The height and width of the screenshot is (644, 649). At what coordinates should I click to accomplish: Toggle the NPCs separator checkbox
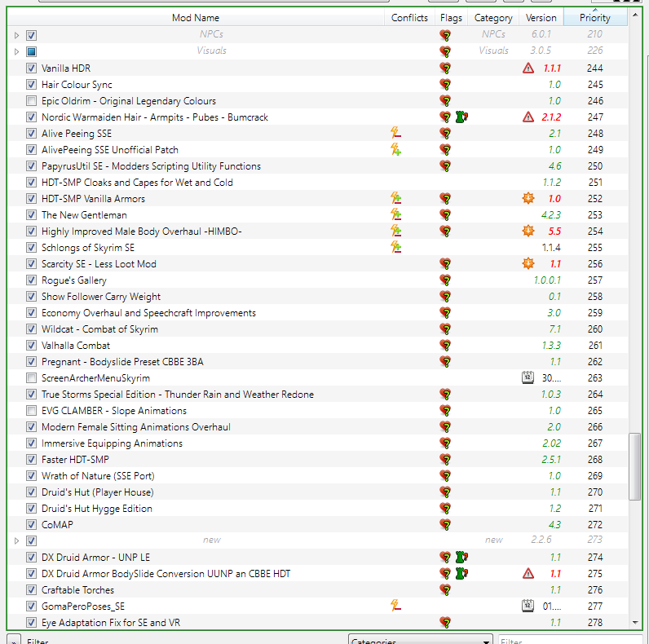31,35
